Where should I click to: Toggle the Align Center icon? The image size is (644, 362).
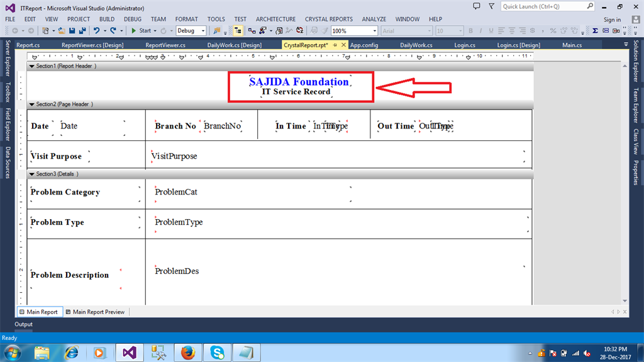coord(512,31)
